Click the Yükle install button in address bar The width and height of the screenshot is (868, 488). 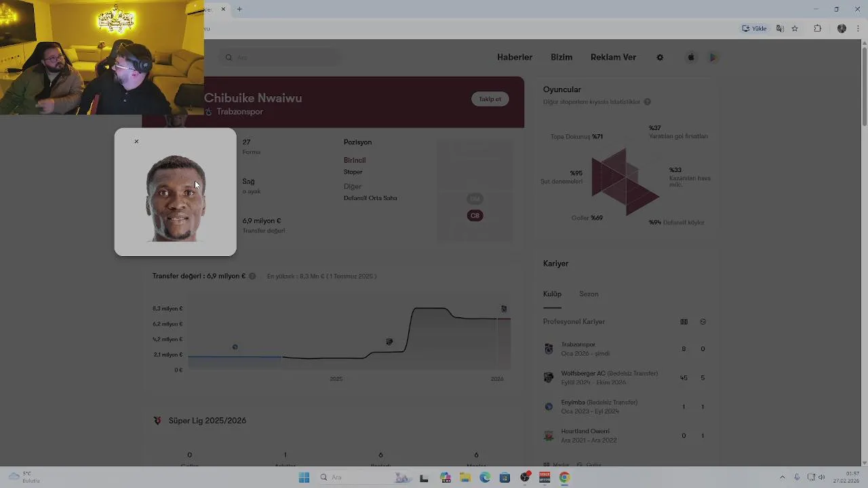(x=754, y=28)
